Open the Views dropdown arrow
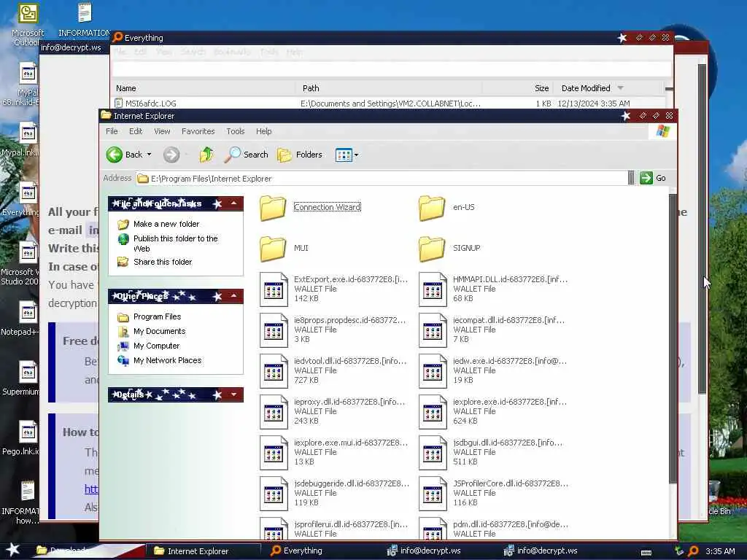This screenshot has width=747, height=560. 356,155
